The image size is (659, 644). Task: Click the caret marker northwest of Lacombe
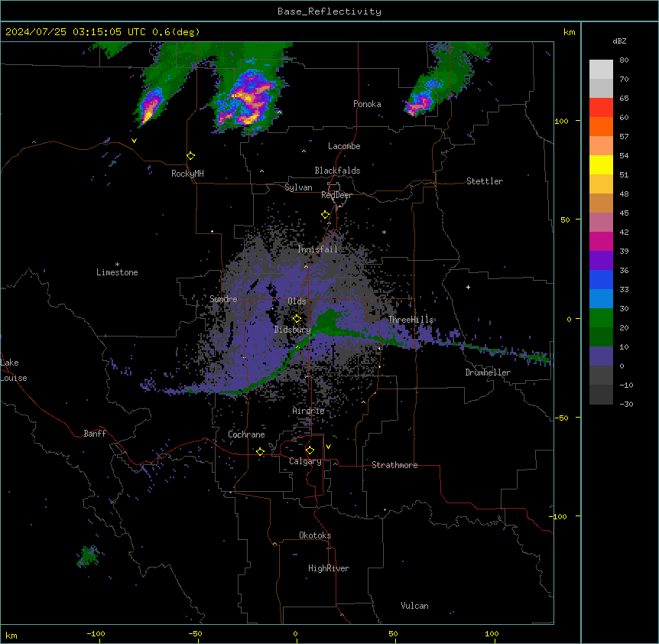tap(304, 151)
